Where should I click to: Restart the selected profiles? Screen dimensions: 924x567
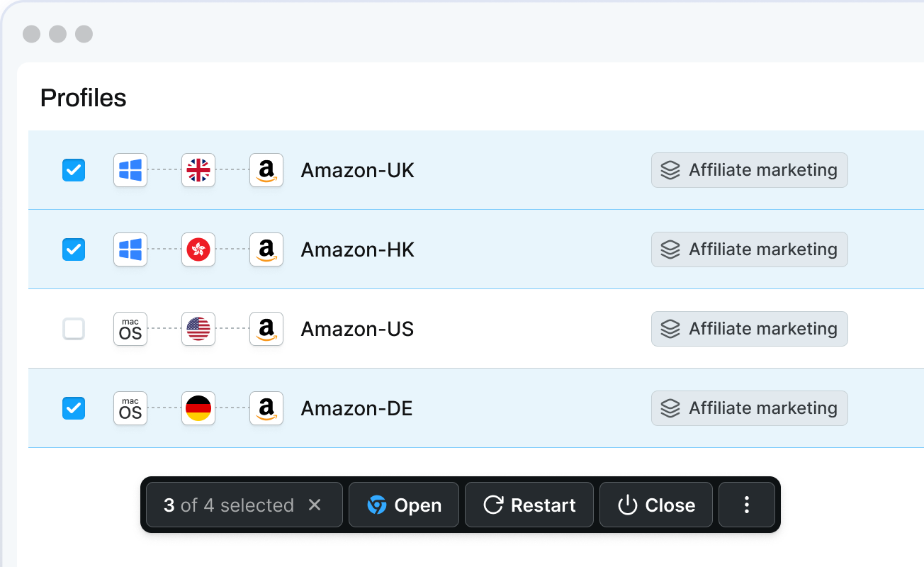(529, 505)
